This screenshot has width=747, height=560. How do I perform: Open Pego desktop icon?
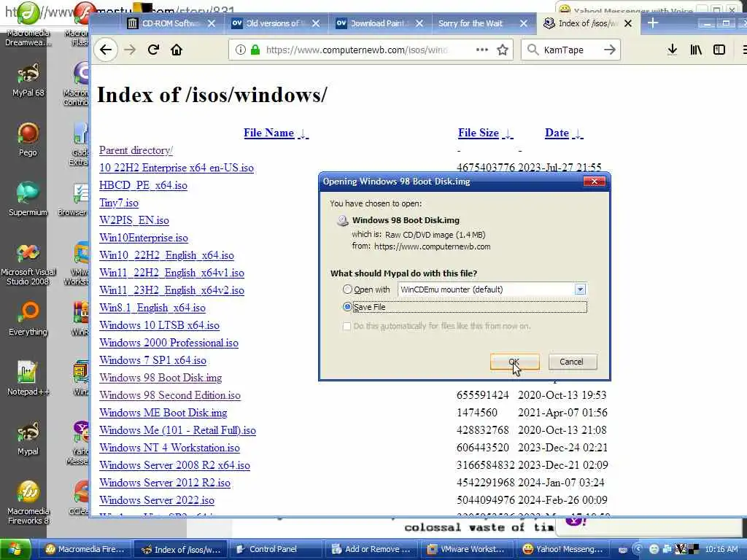28,140
